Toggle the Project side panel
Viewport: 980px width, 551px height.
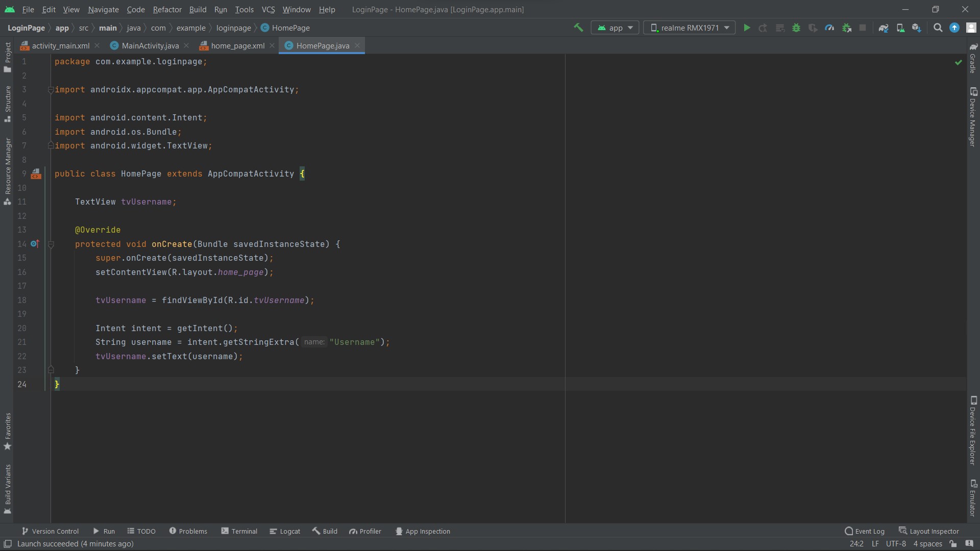coord(7,56)
